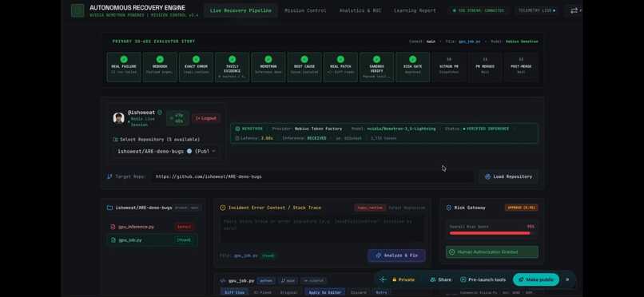
Task: Open the Nemotron pipeline step card
Action: (x=268, y=67)
